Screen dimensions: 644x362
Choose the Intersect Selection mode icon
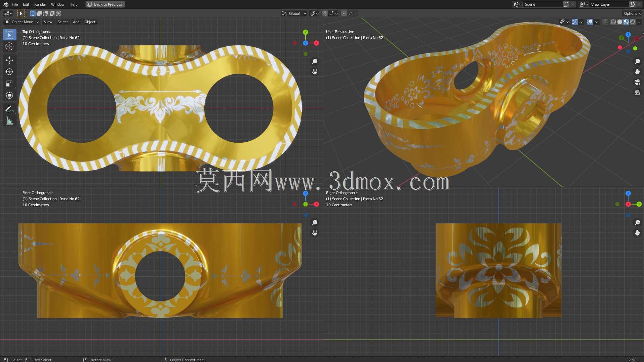pyautogui.click(x=58, y=13)
